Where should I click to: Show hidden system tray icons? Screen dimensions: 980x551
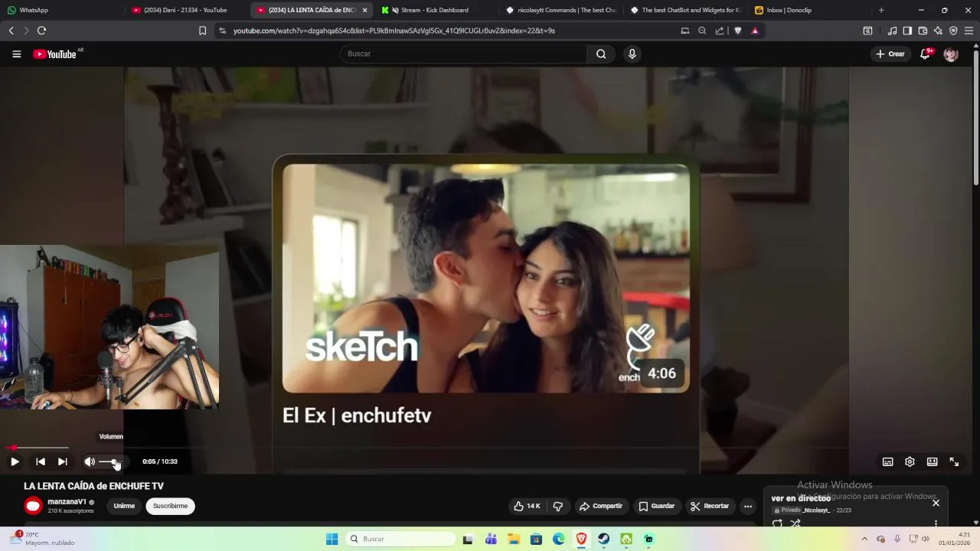pyautogui.click(x=864, y=539)
